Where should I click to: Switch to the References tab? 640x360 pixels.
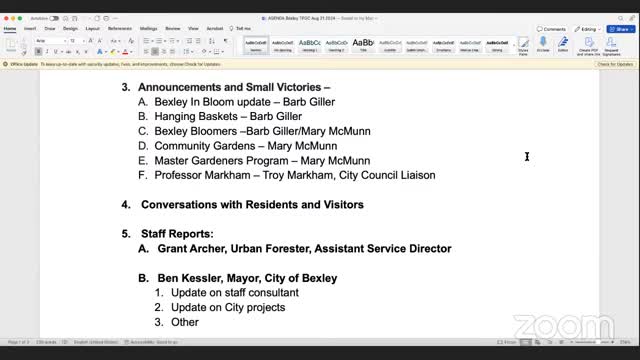[120, 29]
